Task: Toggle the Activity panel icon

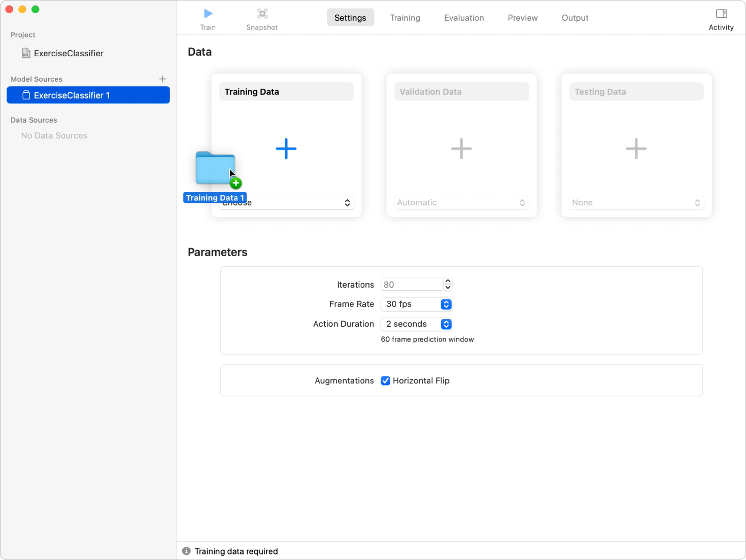Action: [721, 14]
